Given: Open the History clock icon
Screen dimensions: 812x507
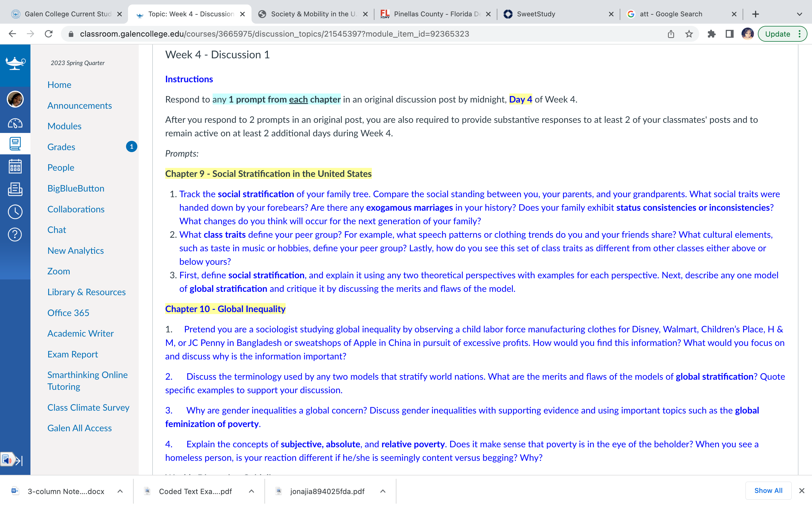Looking at the screenshot, I should [15, 212].
